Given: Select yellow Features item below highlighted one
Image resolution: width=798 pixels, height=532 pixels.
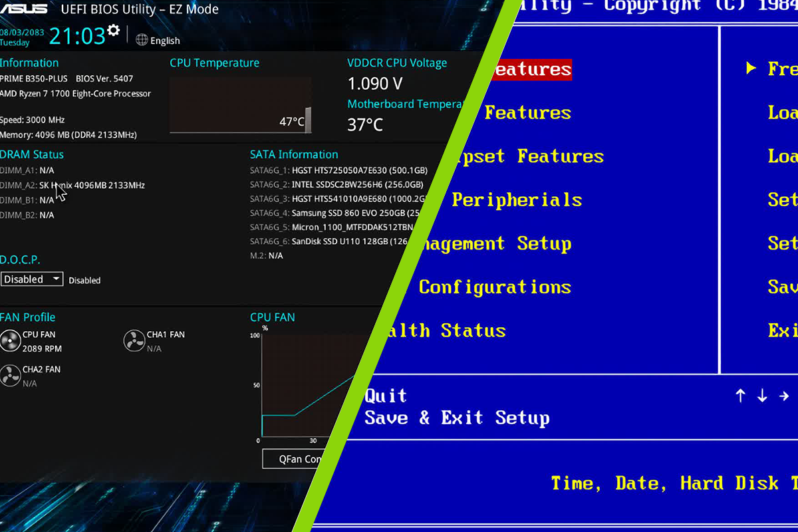Looking at the screenshot, I should pos(527,112).
